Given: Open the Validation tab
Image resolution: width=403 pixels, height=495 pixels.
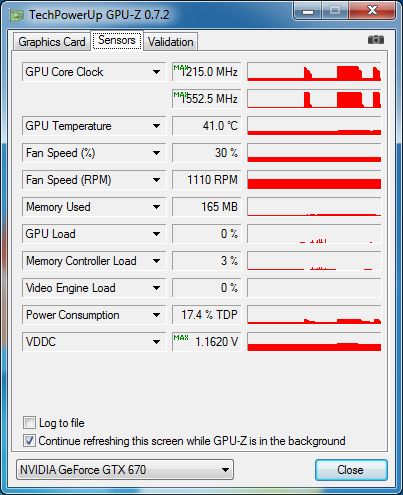Looking at the screenshot, I should pyautogui.click(x=171, y=42).
